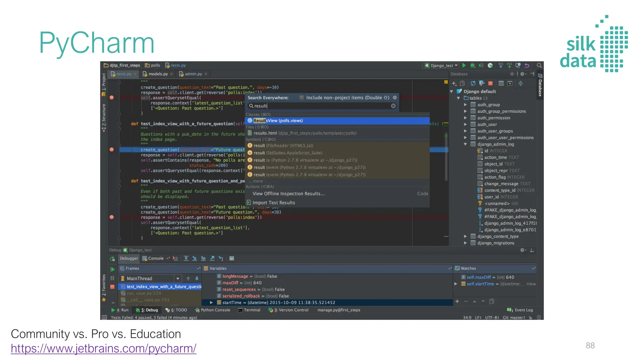Stop the debug session red square
Image resolution: width=644 pixels, height=362 pixels.
(x=112, y=287)
